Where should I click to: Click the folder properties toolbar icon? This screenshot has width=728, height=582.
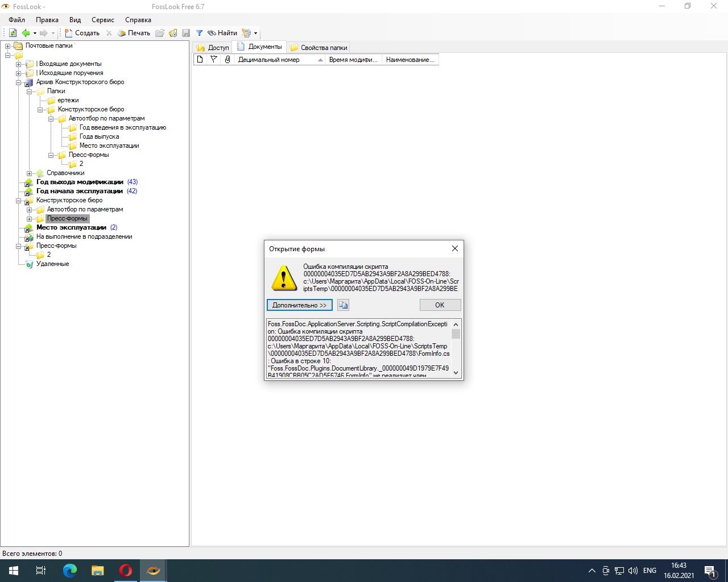click(173, 33)
